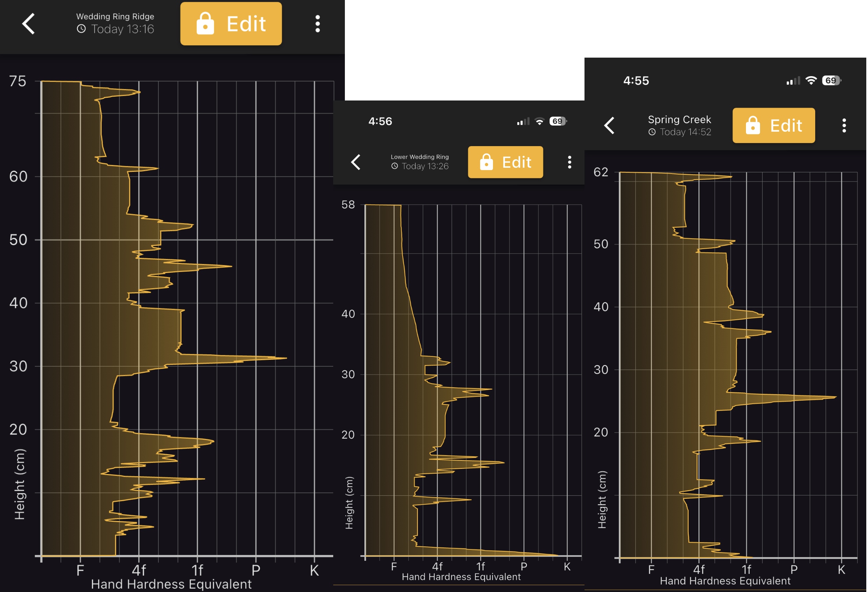Tap the battery indicator in the 4:55 status bar
Image resolution: width=868 pixels, height=592 pixels.
(x=831, y=80)
